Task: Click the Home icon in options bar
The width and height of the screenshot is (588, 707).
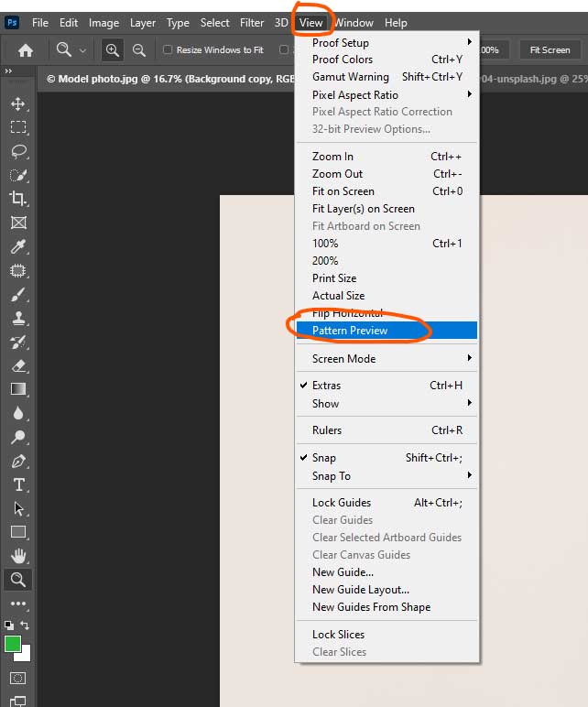Action: click(26, 50)
